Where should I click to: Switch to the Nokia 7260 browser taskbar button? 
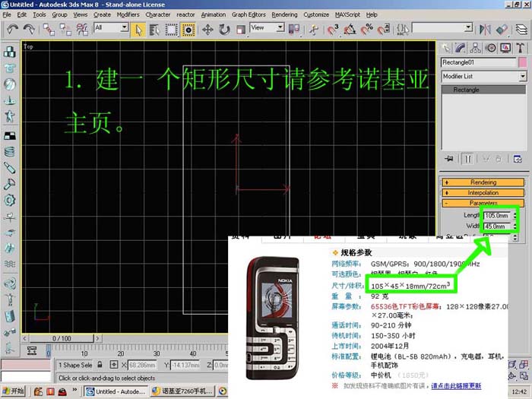pyautogui.click(x=183, y=391)
